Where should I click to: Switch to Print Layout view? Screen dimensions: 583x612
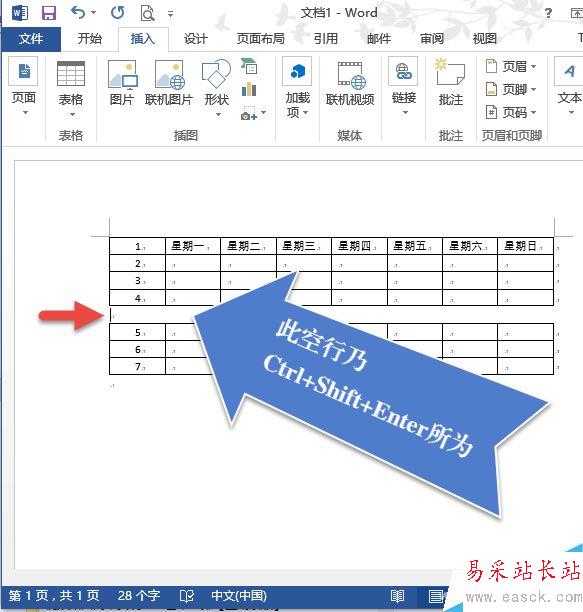pos(435,596)
